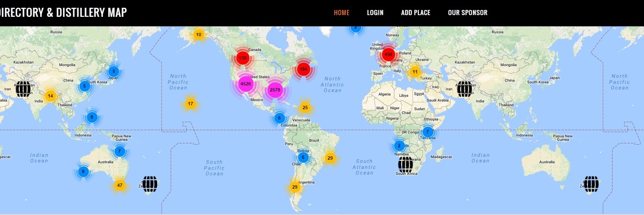Open the yellow 29 cluster on Brazil's coast

point(330,158)
